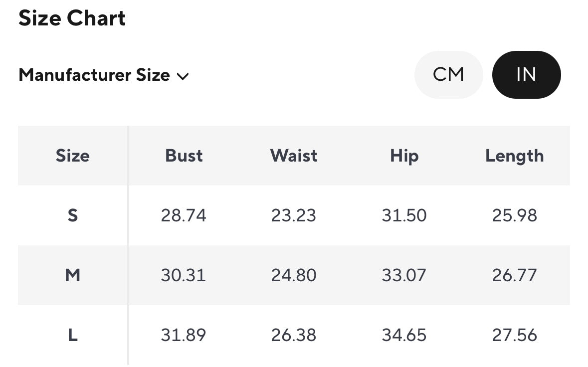The height and width of the screenshot is (367, 588).
Task: Click the Hip column header
Action: [404, 156]
